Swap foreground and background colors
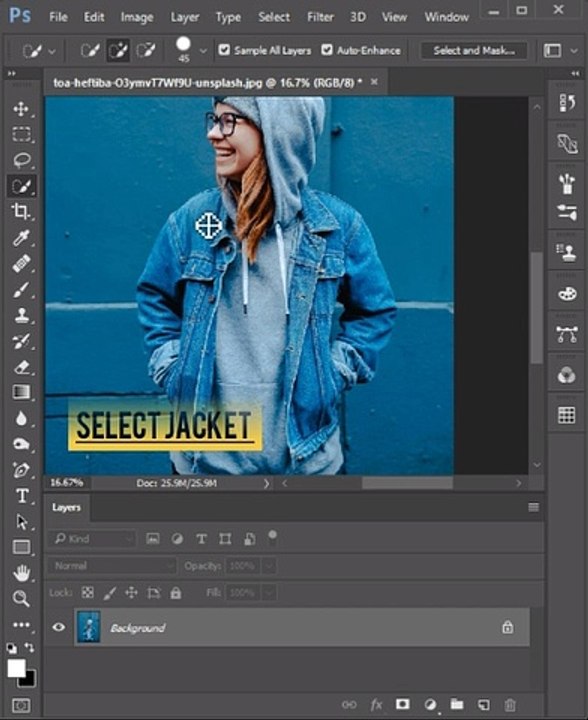The height and width of the screenshot is (720, 588). [29, 647]
